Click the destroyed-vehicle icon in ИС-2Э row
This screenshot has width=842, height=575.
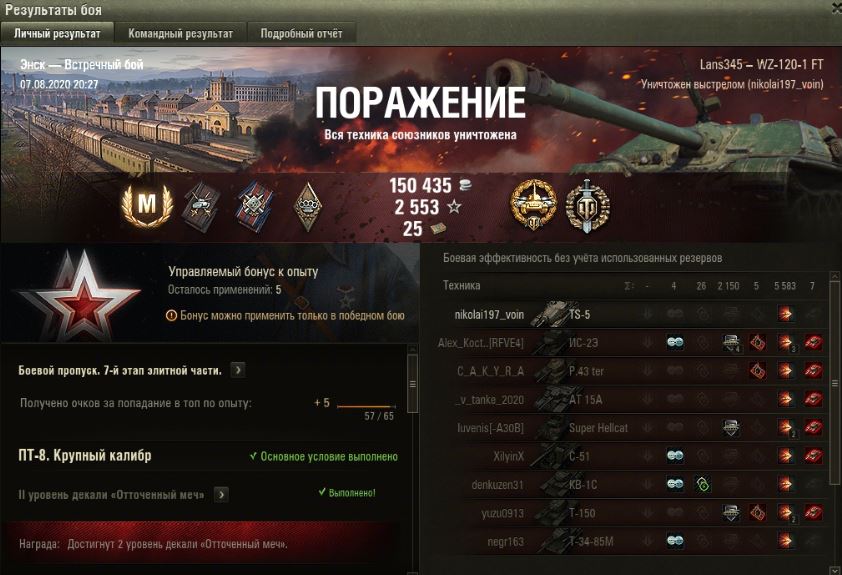click(812, 343)
